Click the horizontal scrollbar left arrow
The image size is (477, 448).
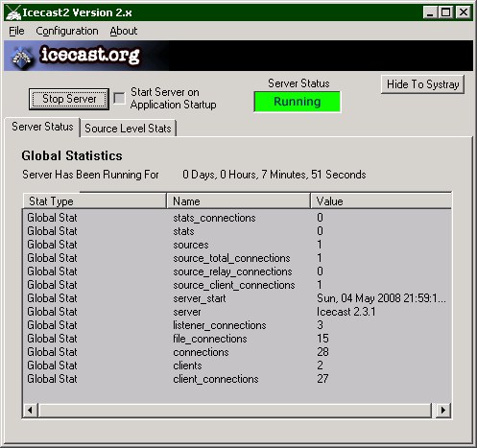(30, 410)
